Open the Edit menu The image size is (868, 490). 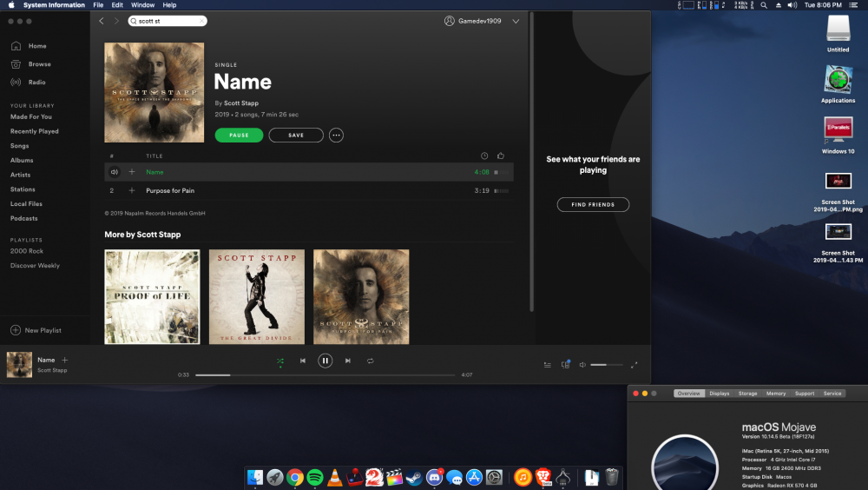coord(117,5)
